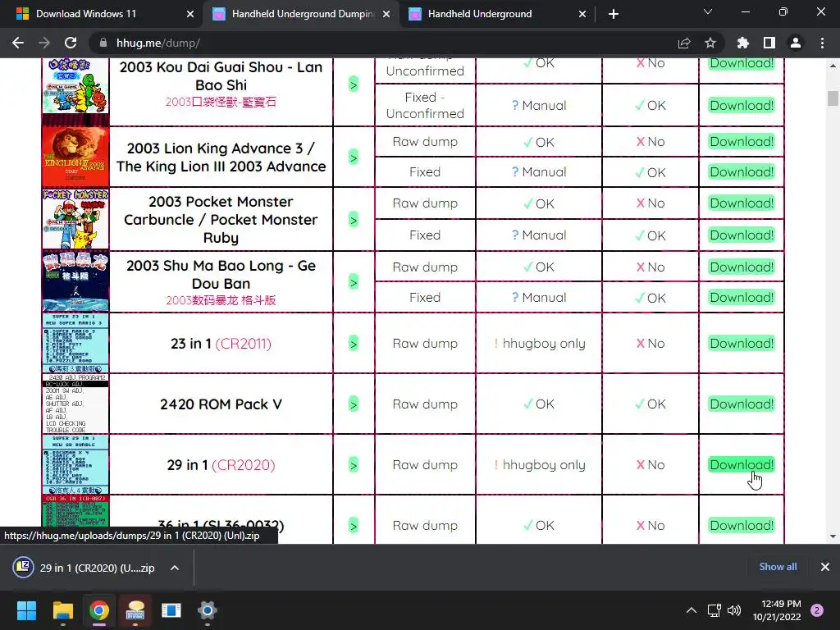
Task: Download the 36 in 1 raw dump
Action: (742, 526)
